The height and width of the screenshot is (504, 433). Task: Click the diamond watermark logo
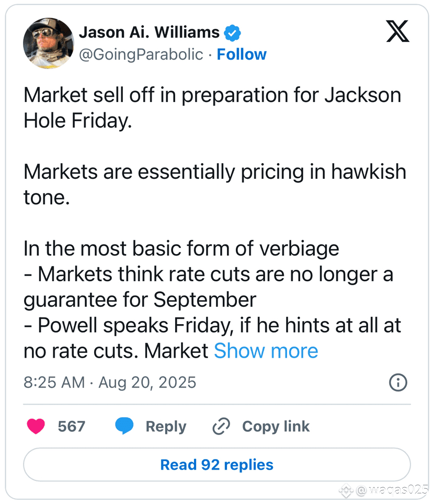coord(347,490)
